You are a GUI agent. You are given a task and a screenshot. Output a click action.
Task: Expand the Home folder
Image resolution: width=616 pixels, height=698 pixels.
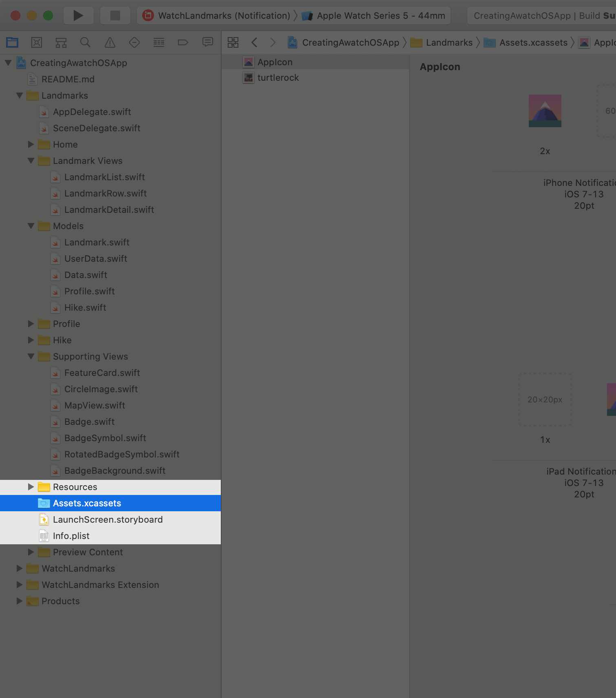tap(31, 144)
